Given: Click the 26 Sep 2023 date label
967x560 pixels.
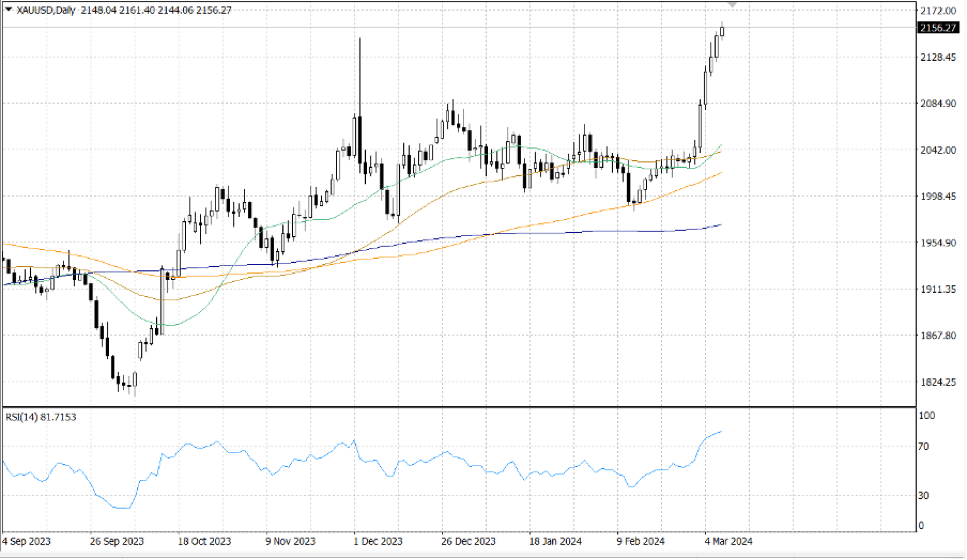Looking at the screenshot, I should [x=117, y=541].
